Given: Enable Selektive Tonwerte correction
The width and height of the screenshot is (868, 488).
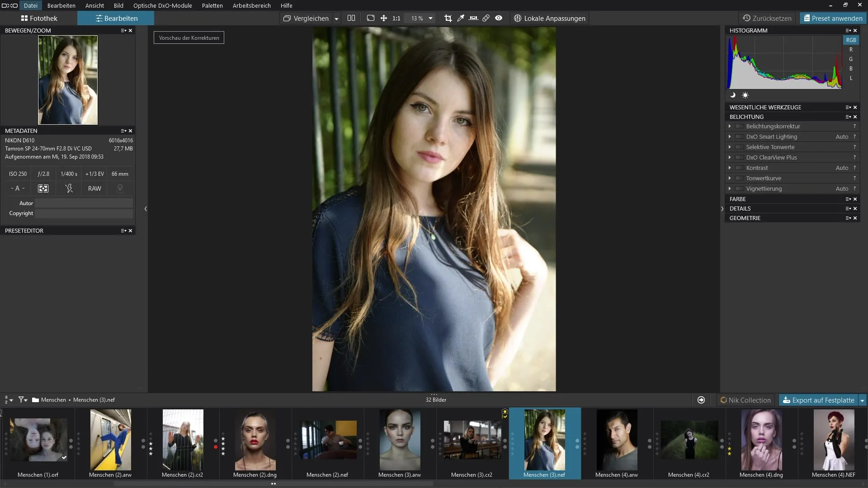Looking at the screenshot, I should click(x=740, y=147).
